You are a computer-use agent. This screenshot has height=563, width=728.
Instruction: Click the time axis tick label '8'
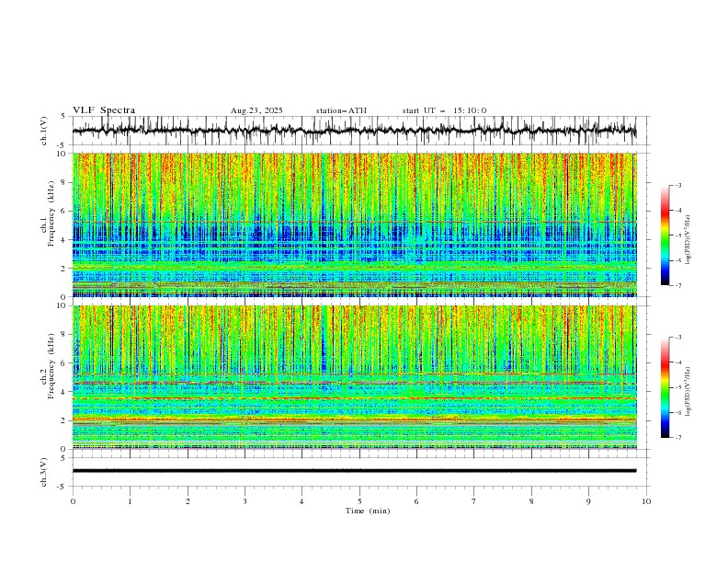pyautogui.click(x=531, y=501)
